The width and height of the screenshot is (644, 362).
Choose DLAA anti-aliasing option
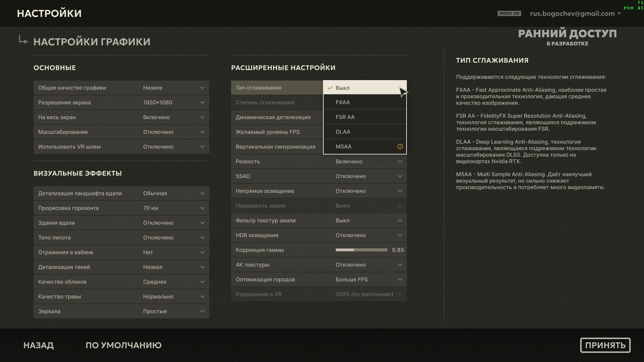pyautogui.click(x=365, y=132)
